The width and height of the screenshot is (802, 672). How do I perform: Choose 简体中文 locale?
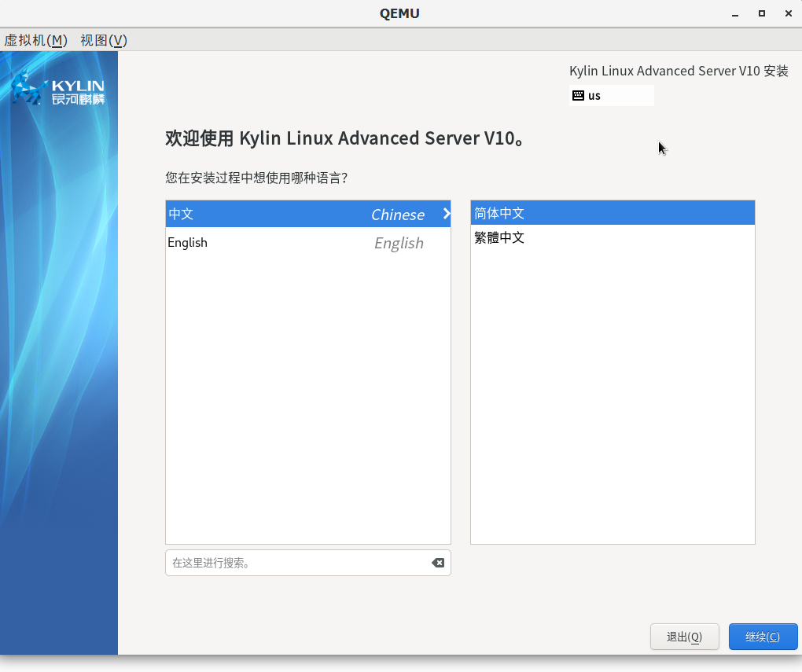pyautogui.click(x=613, y=213)
